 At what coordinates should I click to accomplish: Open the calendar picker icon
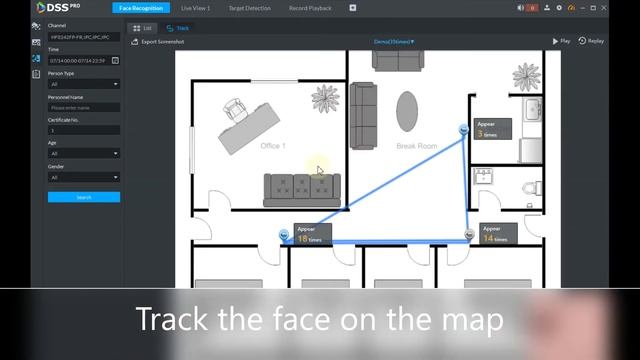tap(116, 60)
